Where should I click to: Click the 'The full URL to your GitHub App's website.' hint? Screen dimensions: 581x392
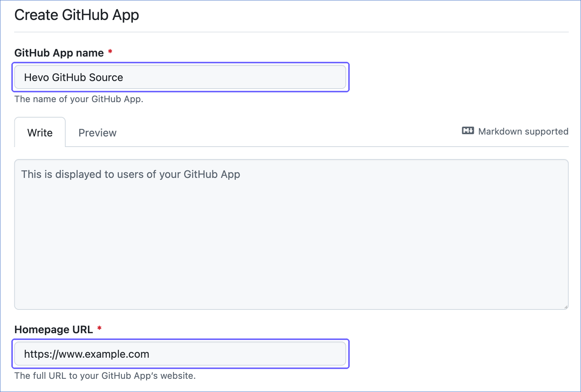click(x=105, y=376)
